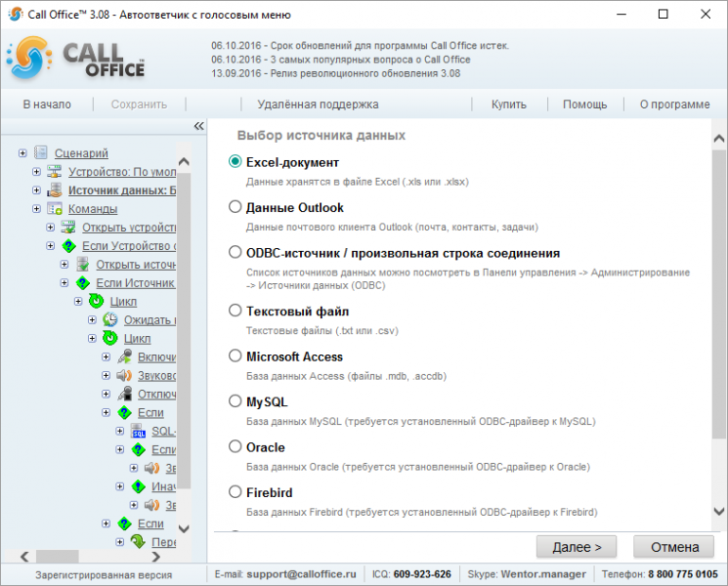Screen dimensions: 728x586
Task: Click the Устройство device icon in tree
Action: click(55, 172)
